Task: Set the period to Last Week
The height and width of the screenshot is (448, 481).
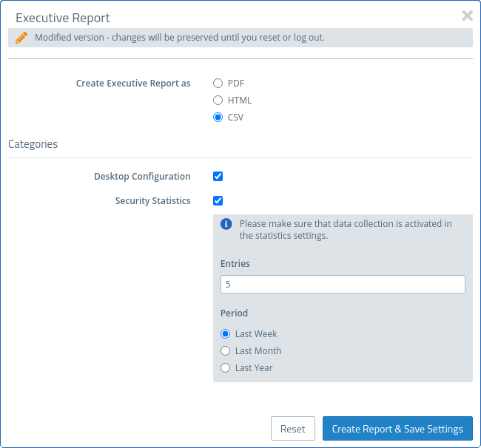Action: [x=226, y=334]
